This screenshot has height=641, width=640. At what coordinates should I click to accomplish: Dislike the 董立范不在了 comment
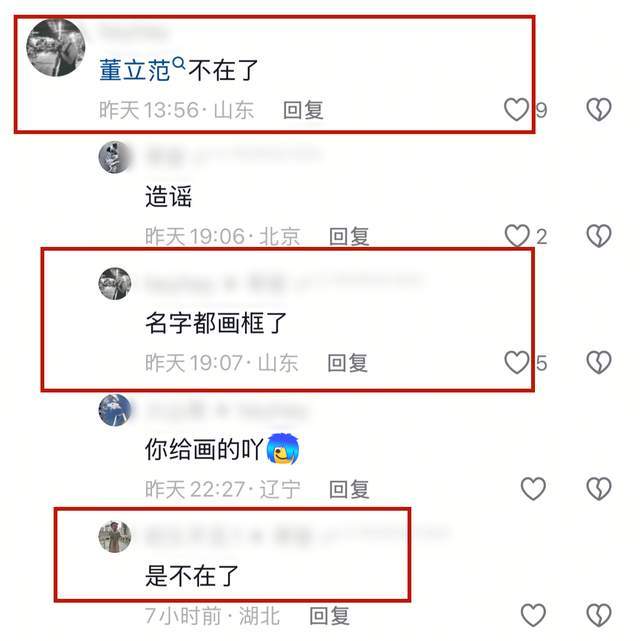[599, 110]
